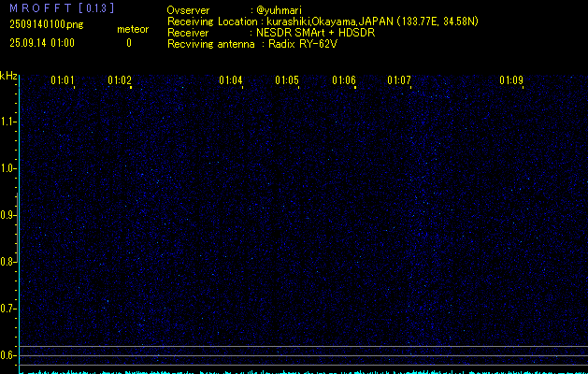Click the 1.1 kHz axis label

click(7, 122)
